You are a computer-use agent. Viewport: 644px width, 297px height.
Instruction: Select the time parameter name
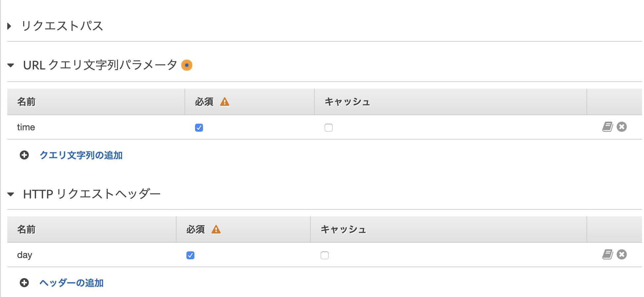click(x=26, y=127)
